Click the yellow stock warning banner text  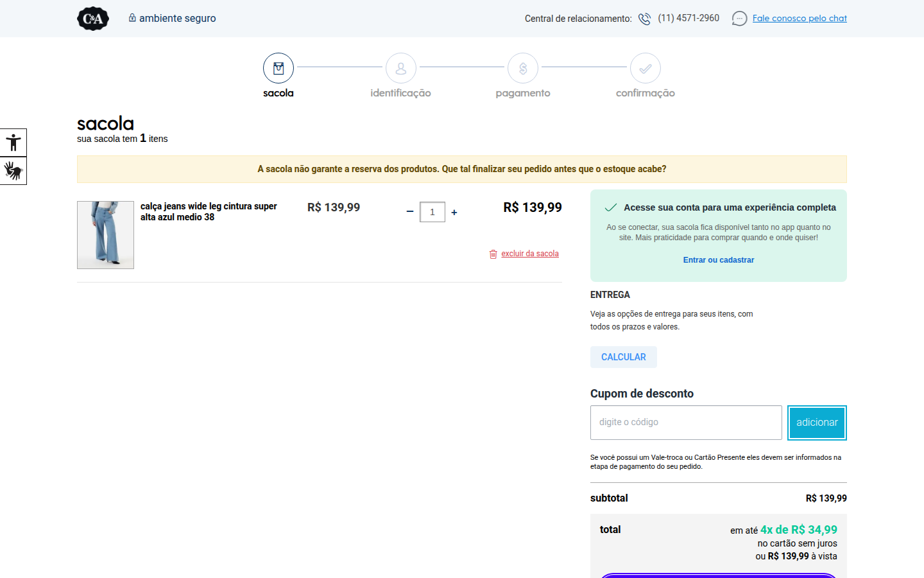462,169
